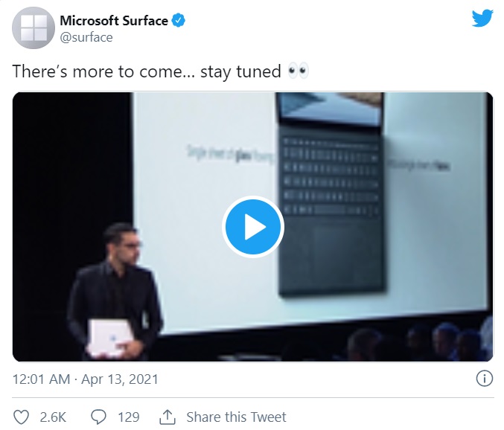The width and height of the screenshot is (504, 430).
Task: Click the 2.6K likes count
Action: click(53, 417)
